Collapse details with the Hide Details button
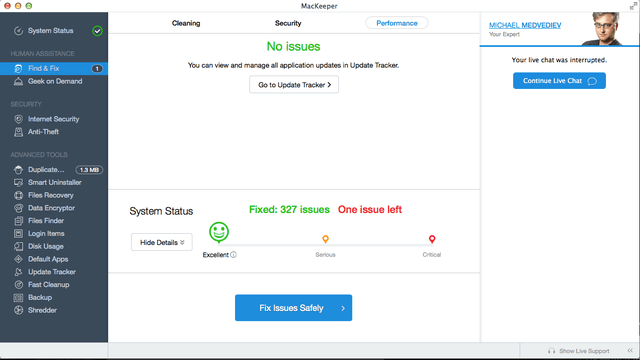 click(x=162, y=242)
